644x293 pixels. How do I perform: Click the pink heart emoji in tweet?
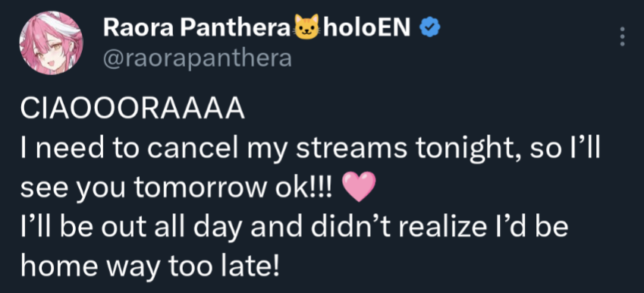(359, 187)
